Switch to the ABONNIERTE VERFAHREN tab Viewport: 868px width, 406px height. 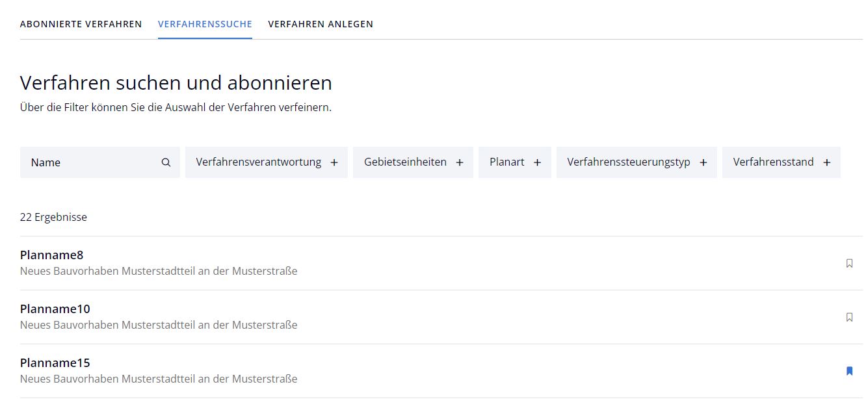81,24
